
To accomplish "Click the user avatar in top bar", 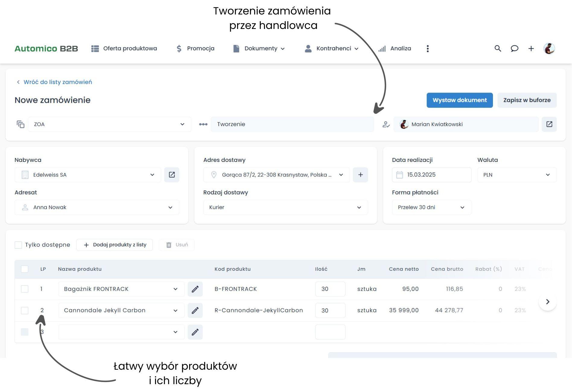I will point(549,49).
